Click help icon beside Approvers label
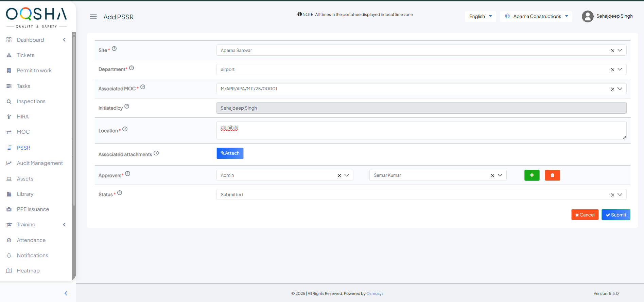The width and height of the screenshot is (644, 302). click(128, 174)
